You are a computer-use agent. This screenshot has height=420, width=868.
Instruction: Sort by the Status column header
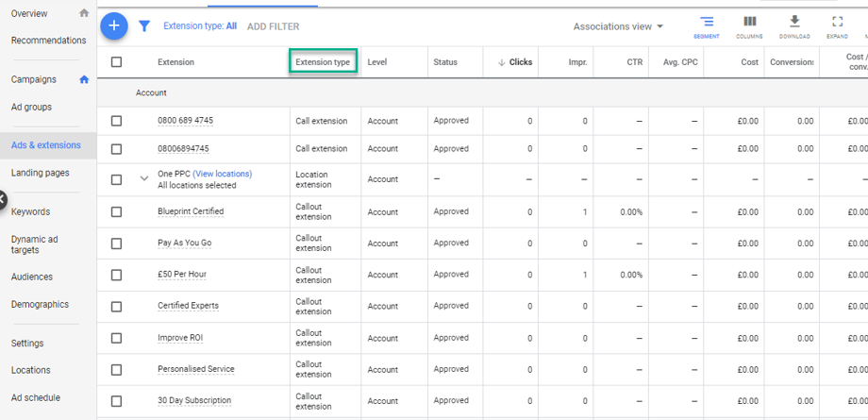click(x=445, y=62)
